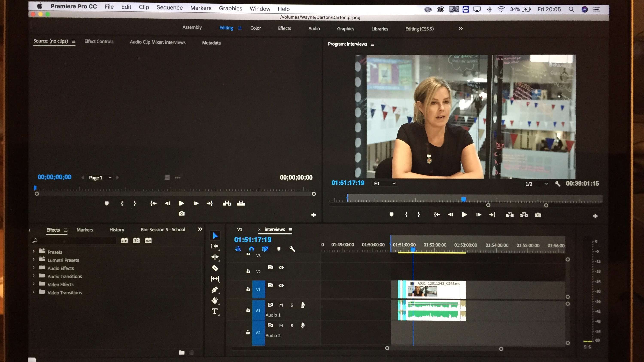
Task: Click the Source monitor playhead marker
Action: point(35,188)
